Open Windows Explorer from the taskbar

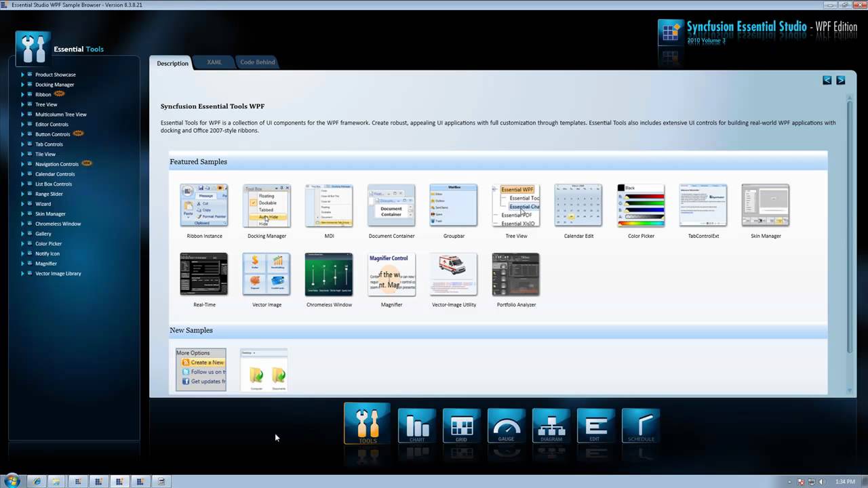tap(57, 481)
